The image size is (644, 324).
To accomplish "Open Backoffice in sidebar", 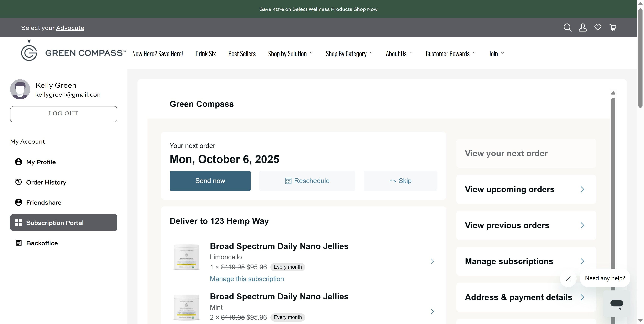I will pyautogui.click(x=64, y=243).
